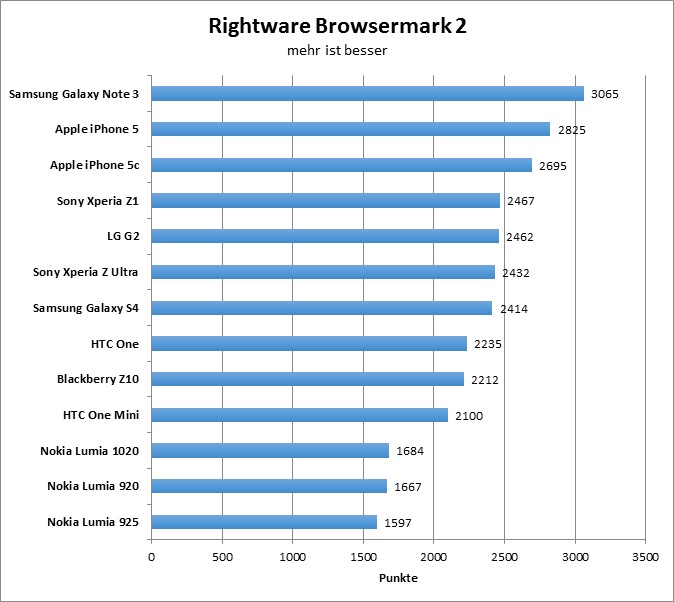Viewport: 674px width, 602px height.
Task: Select the Samsung Galaxy Note 3 label
Action: (74, 94)
